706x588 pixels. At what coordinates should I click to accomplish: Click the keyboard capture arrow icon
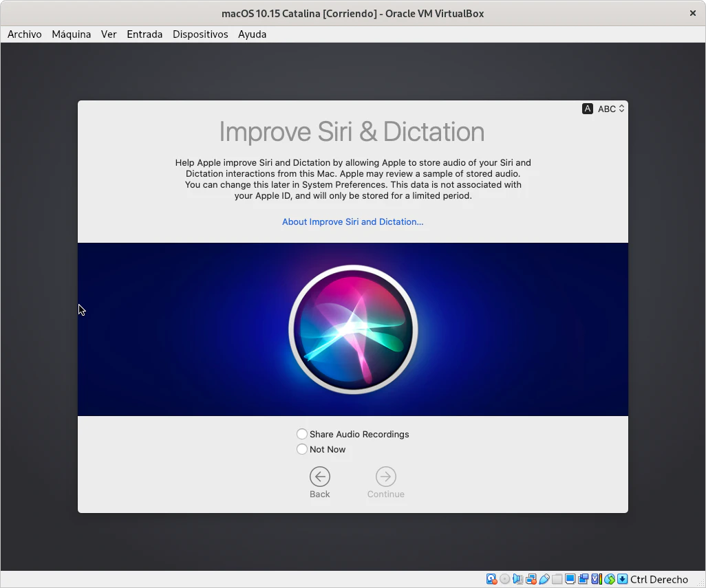click(x=622, y=579)
